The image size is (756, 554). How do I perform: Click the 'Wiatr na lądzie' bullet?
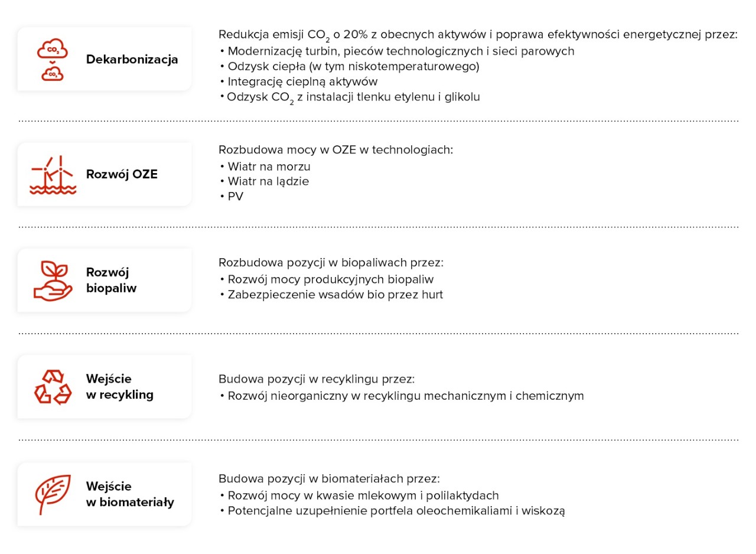point(268,181)
